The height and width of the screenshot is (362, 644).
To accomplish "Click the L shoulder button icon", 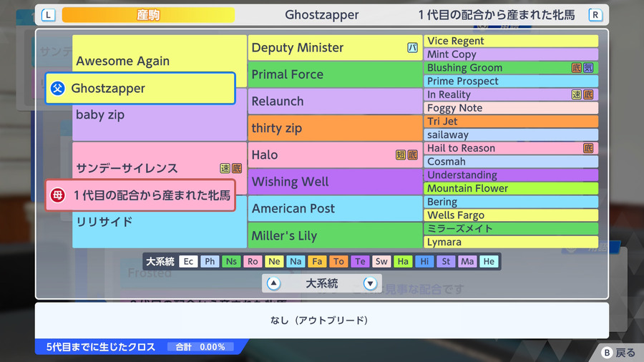I will click(x=48, y=15).
